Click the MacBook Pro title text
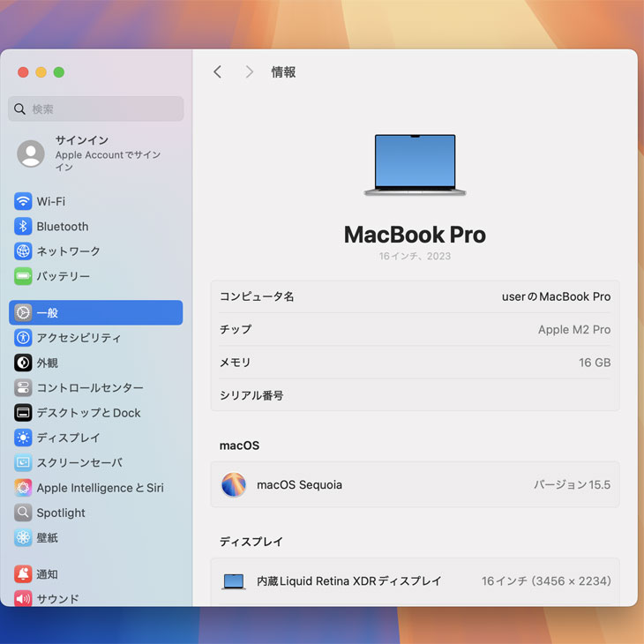Viewport: 644px width, 644px height. click(415, 235)
